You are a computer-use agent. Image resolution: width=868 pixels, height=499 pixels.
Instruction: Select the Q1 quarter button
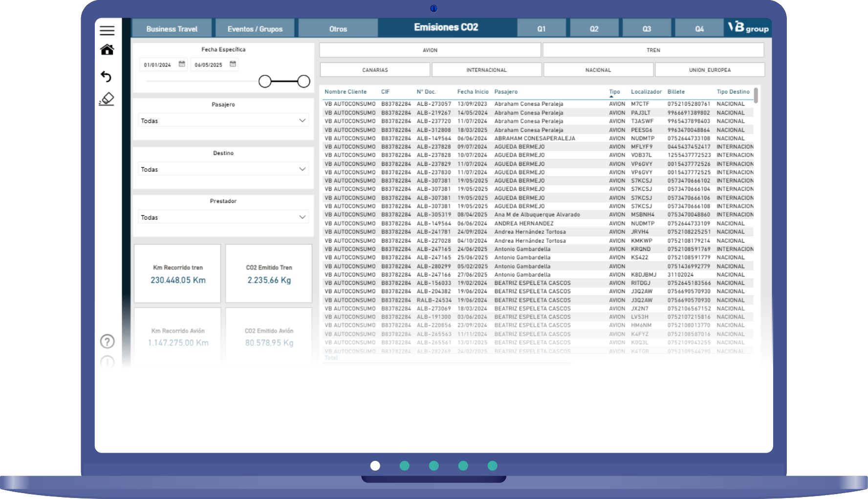541,29
